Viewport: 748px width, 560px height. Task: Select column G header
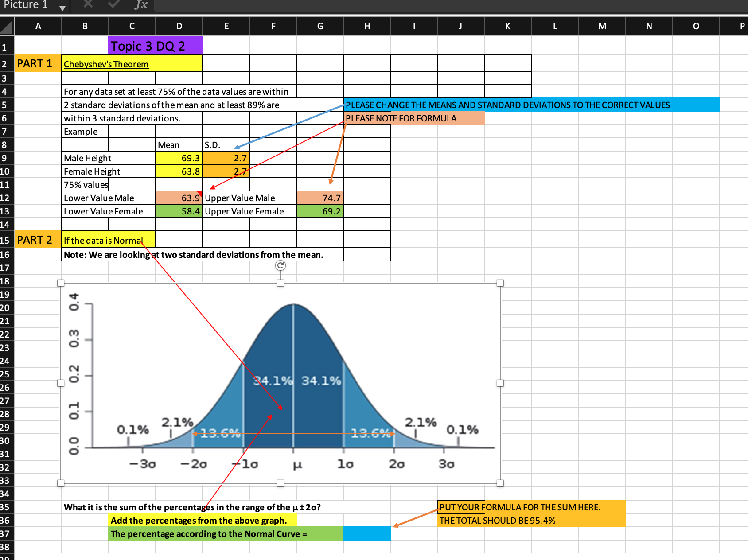320,26
